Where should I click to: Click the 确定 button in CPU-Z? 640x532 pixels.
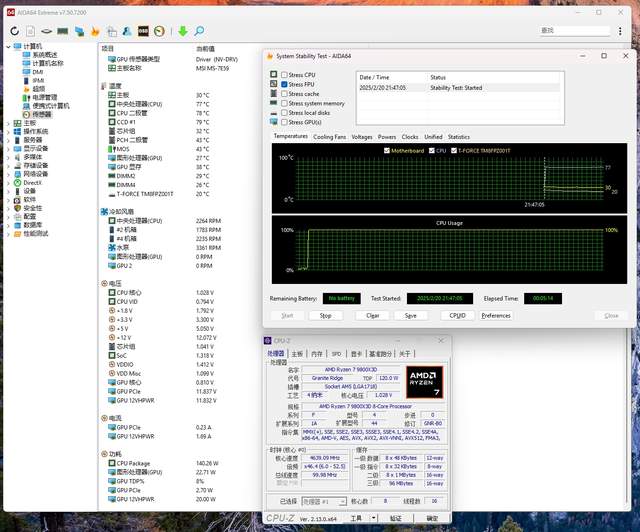pos(432,518)
